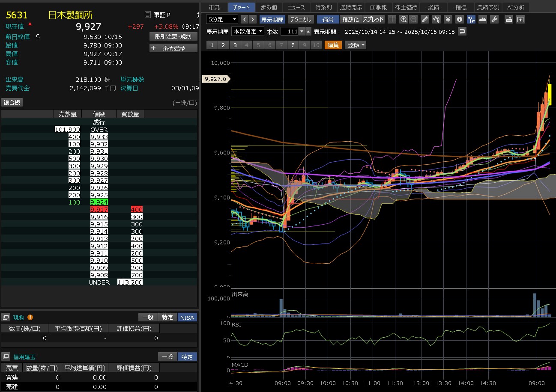Open the 四季報 tab
This screenshot has width=556, height=392.
click(378, 7)
